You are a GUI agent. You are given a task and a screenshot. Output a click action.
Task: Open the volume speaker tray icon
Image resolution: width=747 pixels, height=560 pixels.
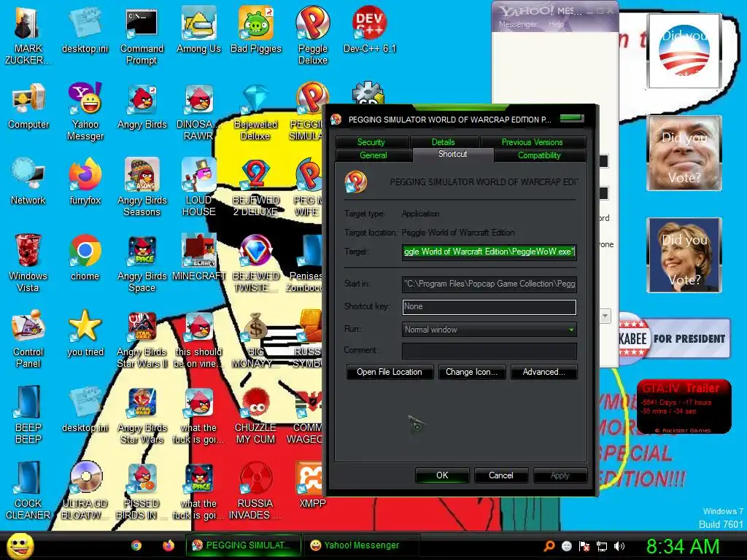[619, 546]
